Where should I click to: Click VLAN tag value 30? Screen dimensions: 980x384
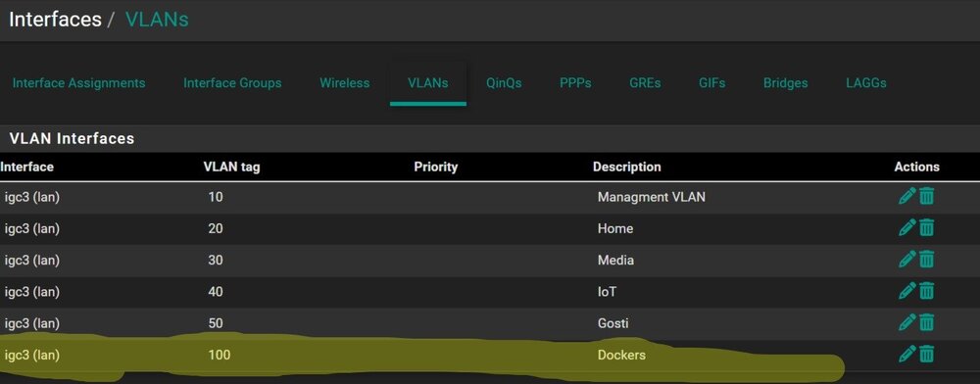coord(216,261)
